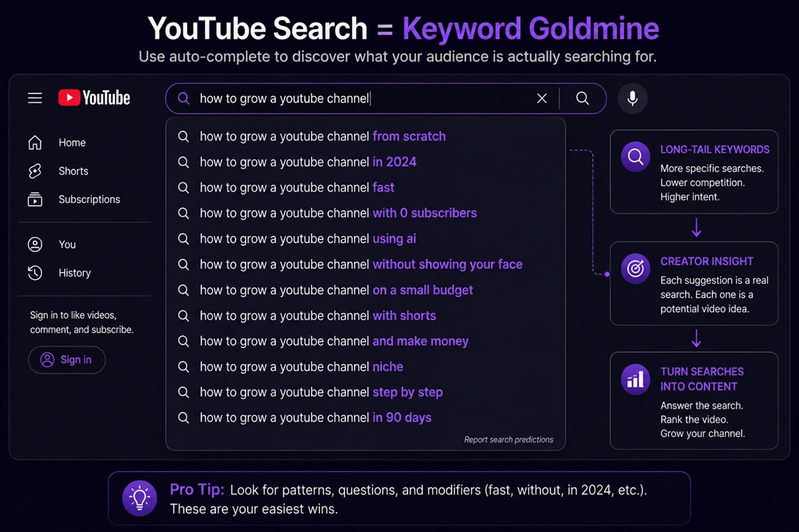
Task: Click magnifier icon beside 'fast' suggestion
Action: coord(183,187)
